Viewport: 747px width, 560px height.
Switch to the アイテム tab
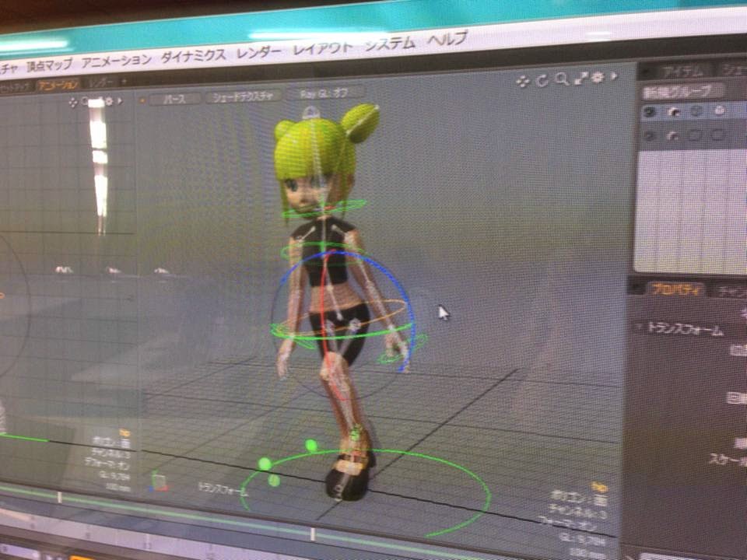(x=682, y=72)
